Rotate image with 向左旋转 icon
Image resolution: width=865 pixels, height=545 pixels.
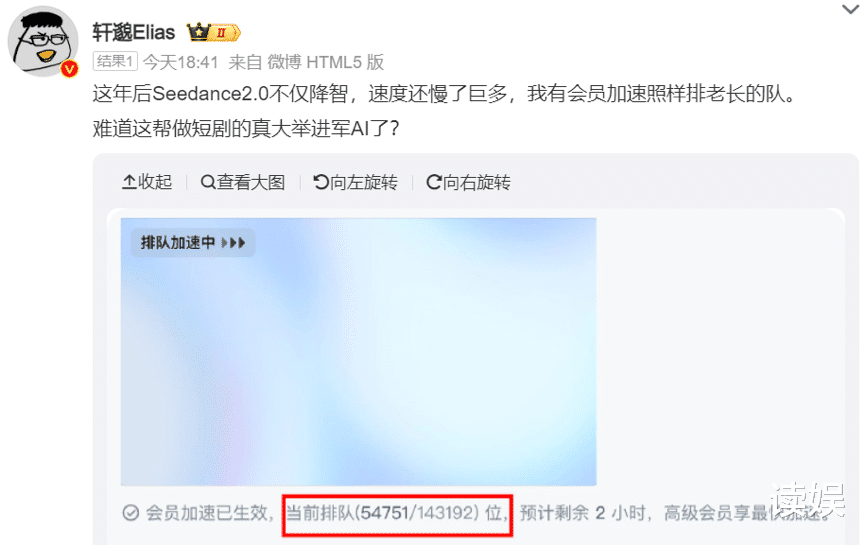pyautogui.click(x=321, y=182)
